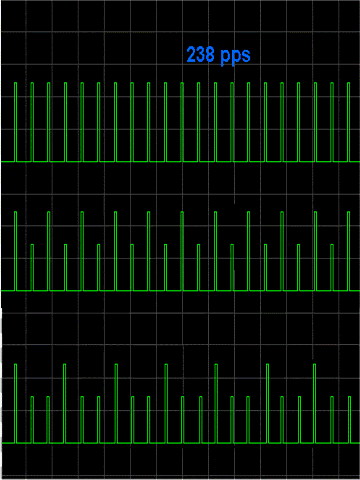Click the blue 238 pps label
This screenshot has width=360, height=480.
[x=218, y=56]
